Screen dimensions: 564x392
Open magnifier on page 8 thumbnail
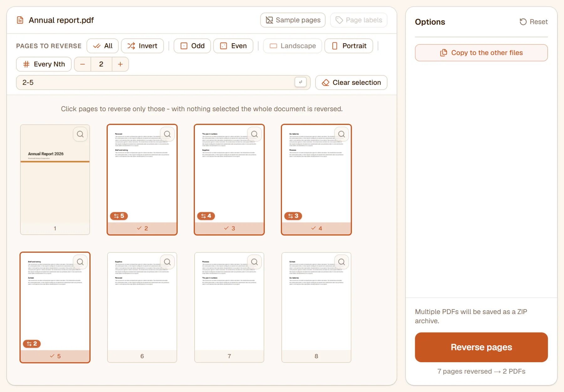pyautogui.click(x=342, y=262)
